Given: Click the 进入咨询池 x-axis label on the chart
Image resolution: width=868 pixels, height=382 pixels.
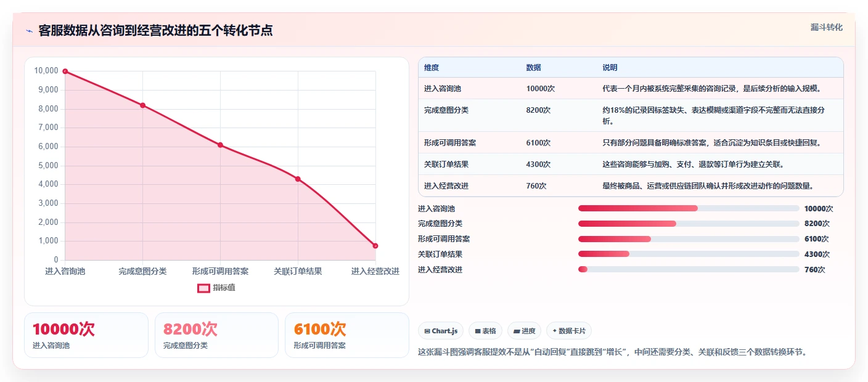Looking at the screenshot, I should click(65, 271).
